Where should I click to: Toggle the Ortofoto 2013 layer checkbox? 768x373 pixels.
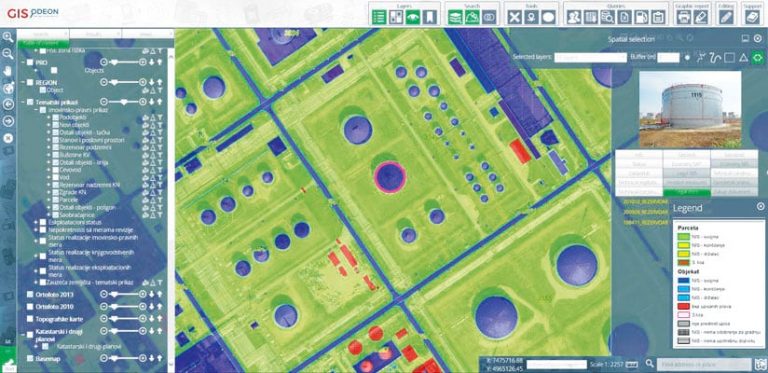click(x=30, y=295)
